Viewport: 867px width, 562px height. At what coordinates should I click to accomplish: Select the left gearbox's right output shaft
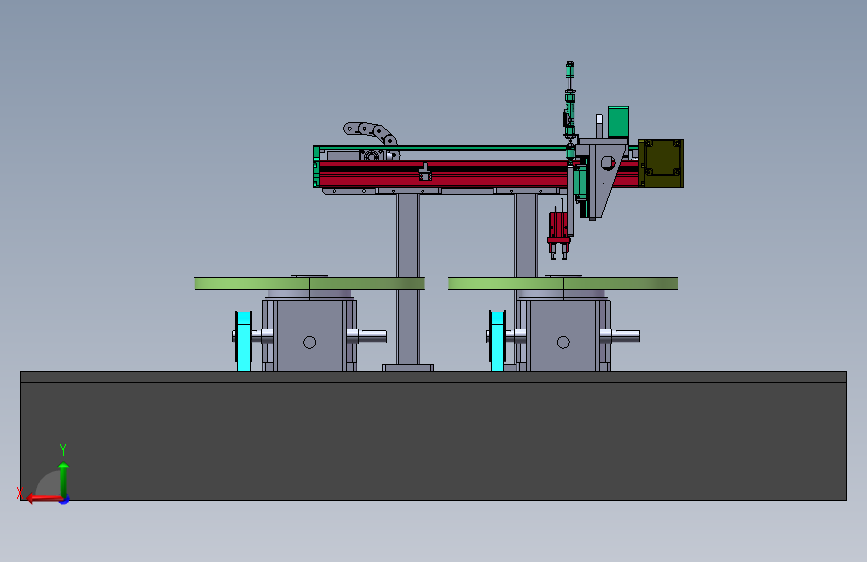coord(368,335)
